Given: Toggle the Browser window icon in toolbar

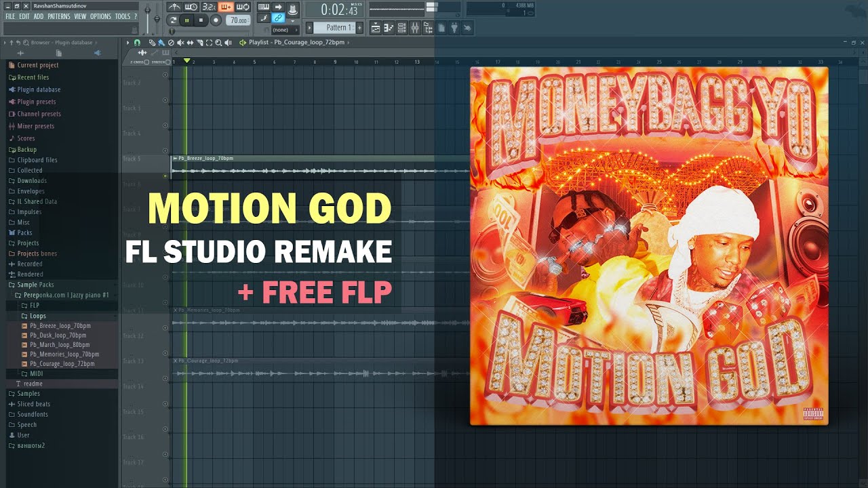Looking at the screenshot, I should pos(428,28).
